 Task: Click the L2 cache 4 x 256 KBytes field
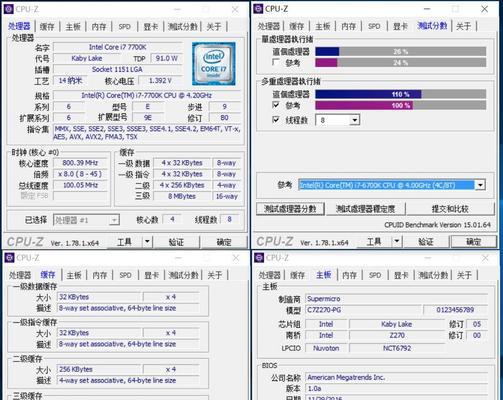click(182, 185)
